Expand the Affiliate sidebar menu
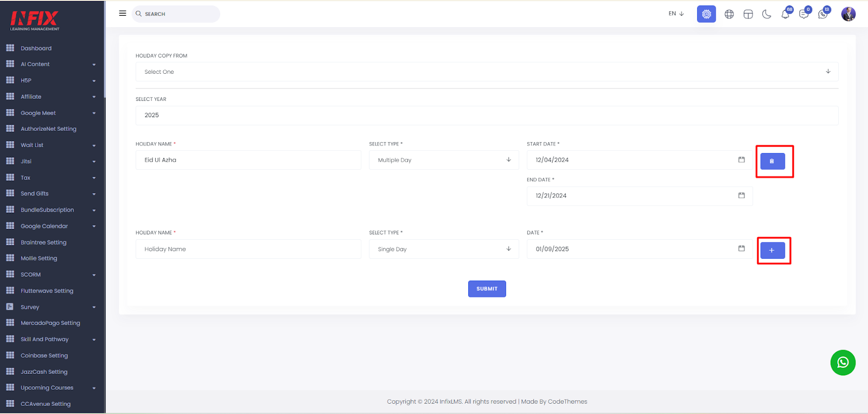The height and width of the screenshot is (414, 868). point(52,97)
